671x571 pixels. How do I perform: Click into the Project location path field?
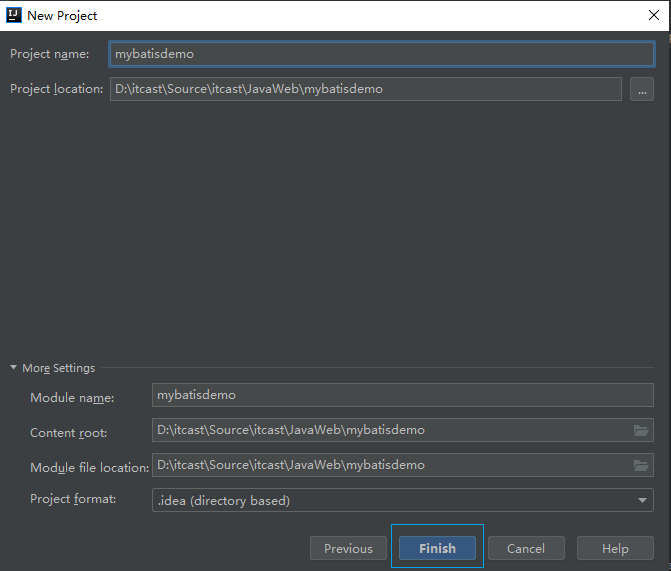(365, 89)
